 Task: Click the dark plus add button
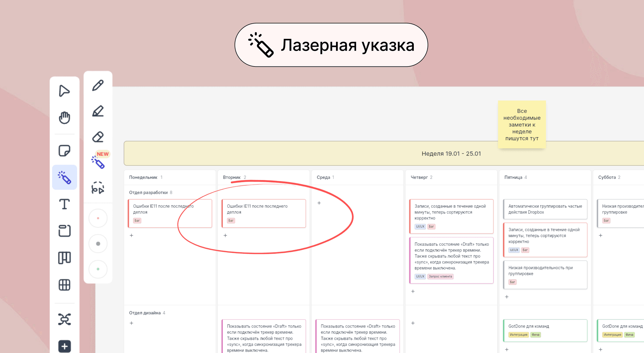64,346
